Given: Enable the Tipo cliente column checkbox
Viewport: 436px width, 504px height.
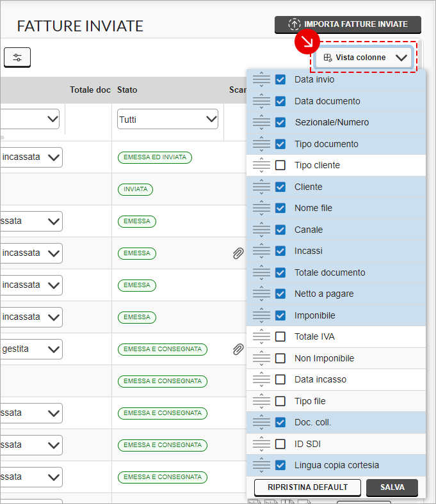Looking at the screenshot, I should pyautogui.click(x=280, y=165).
